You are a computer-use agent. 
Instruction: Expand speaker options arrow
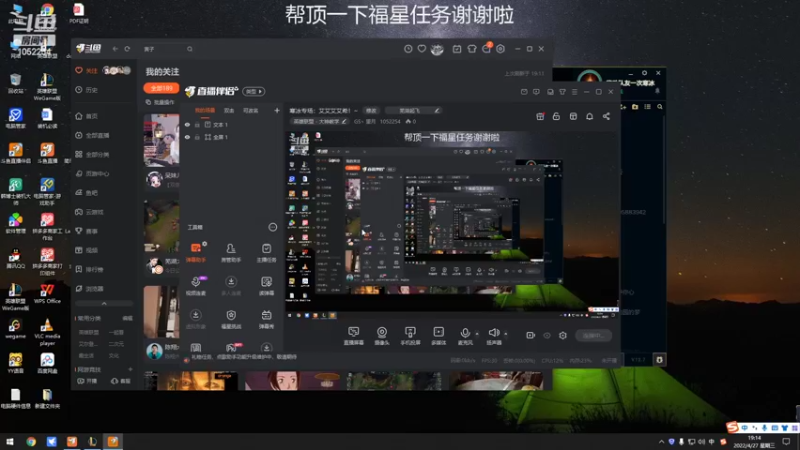506,334
